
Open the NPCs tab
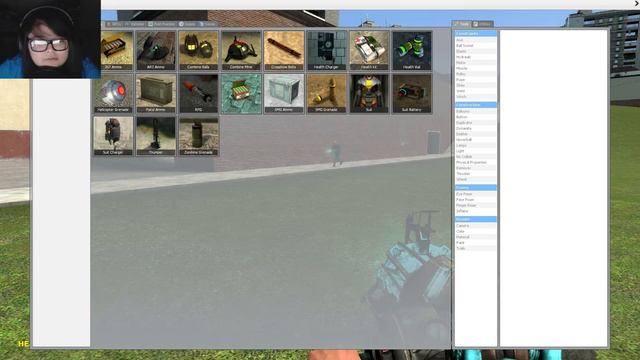(114, 24)
